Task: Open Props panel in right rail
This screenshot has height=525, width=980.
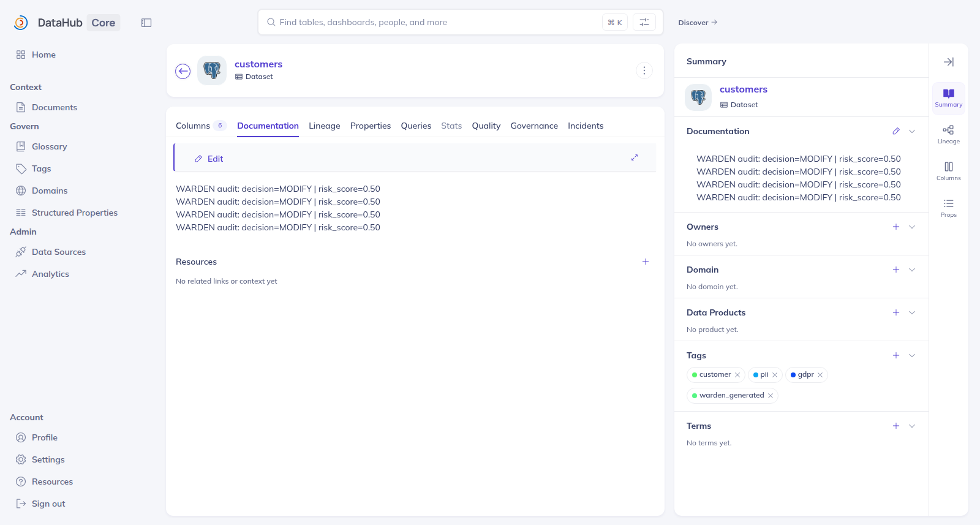Action: 949,208
